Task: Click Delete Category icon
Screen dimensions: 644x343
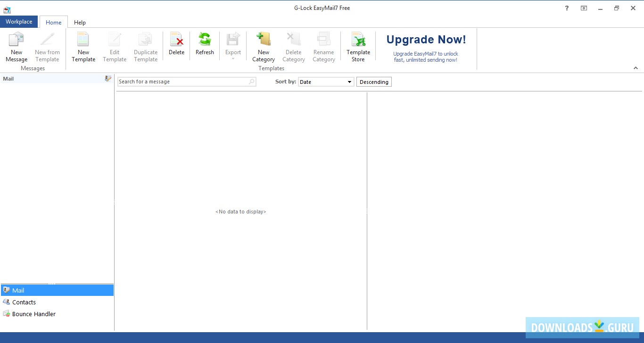Action: click(294, 40)
